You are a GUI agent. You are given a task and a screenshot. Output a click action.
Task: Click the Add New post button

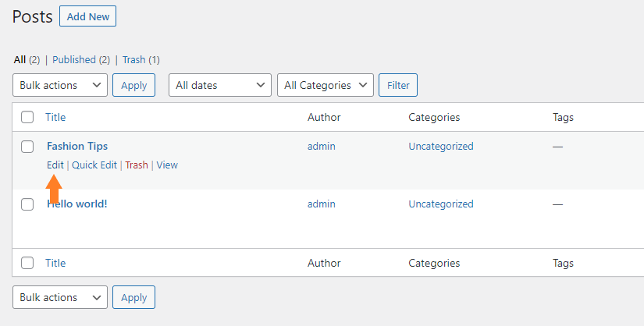click(x=88, y=16)
